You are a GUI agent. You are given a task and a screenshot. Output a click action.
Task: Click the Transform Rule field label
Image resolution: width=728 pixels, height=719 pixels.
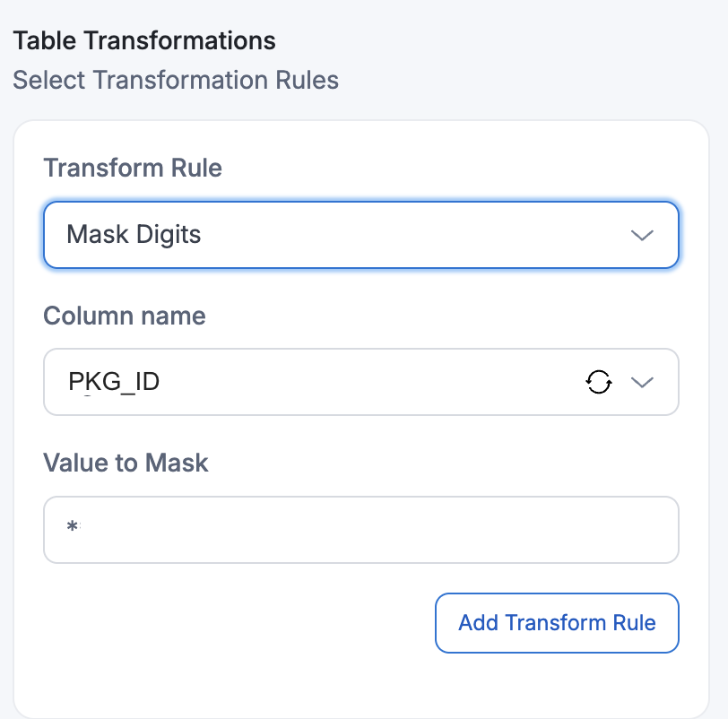pos(133,168)
